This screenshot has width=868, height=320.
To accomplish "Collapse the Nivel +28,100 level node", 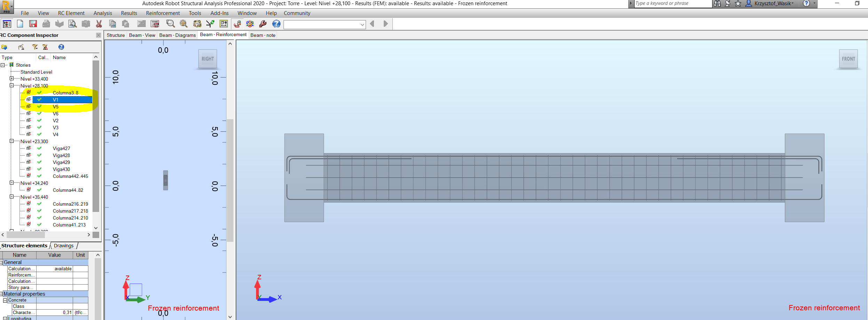I will tap(11, 86).
